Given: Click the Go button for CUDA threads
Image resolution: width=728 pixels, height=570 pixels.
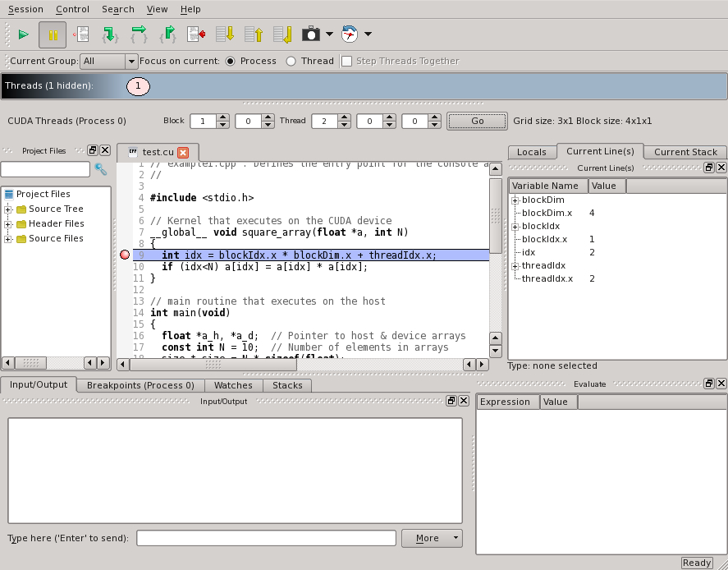Looking at the screenshot, I should (477, 121).
